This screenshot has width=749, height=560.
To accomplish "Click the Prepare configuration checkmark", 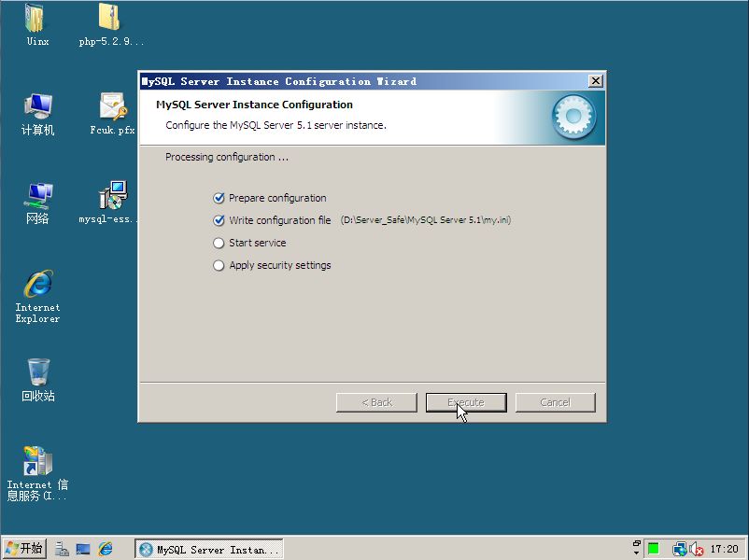I will point(219,198).
